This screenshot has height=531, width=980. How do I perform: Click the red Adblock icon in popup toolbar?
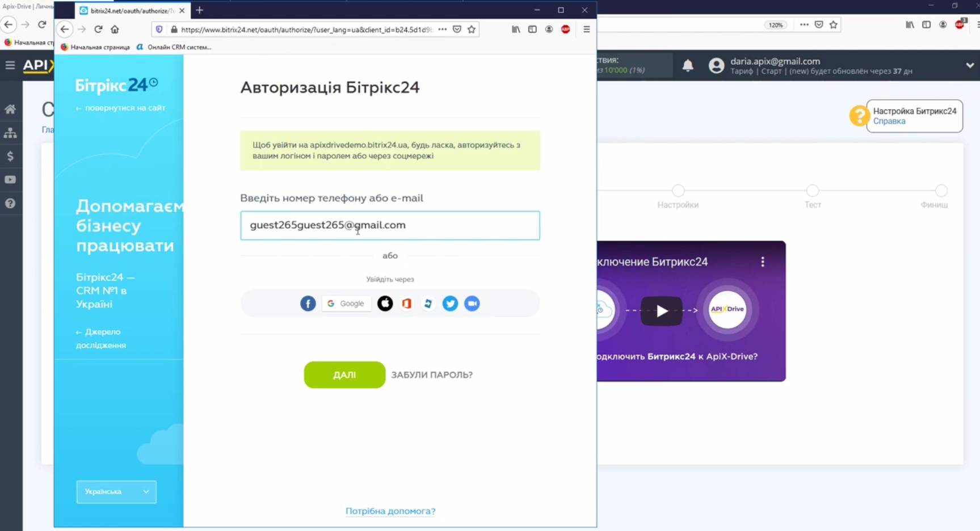[566, 29]
